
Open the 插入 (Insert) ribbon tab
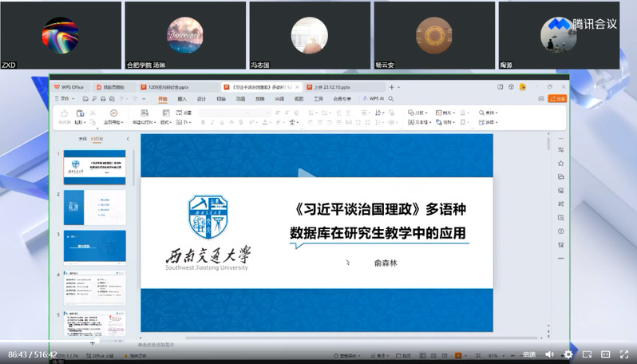(x=182, y=99)
